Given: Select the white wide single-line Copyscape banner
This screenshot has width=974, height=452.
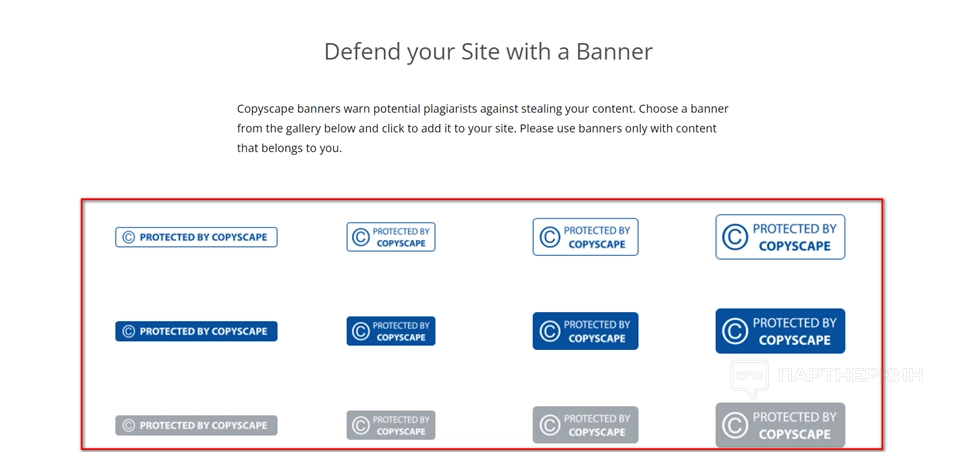Looking at the screenshot, I should pyautogui.click(x=196, y=237).
